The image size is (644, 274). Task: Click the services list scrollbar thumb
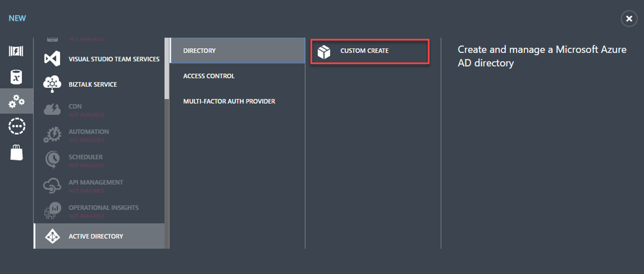tap(167, 68)
